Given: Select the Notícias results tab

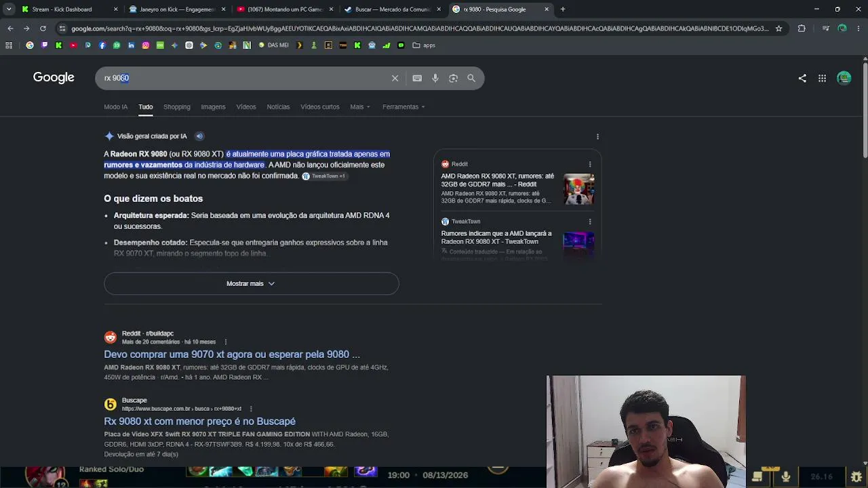Looking at the screenshot, I should coord(278,107).
